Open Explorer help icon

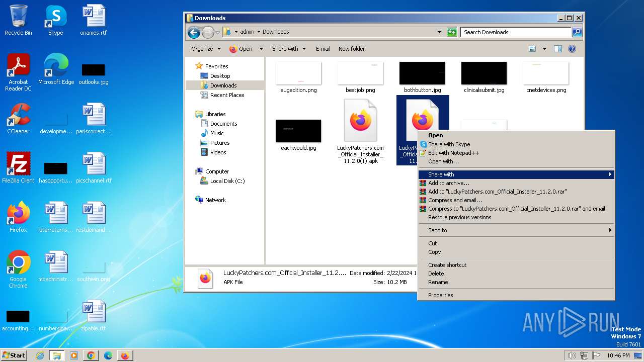coord(572,49)
